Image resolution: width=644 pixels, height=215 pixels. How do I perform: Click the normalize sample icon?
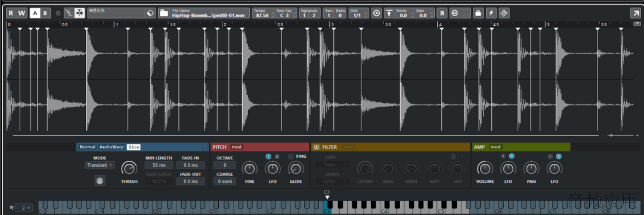point(389,13)
